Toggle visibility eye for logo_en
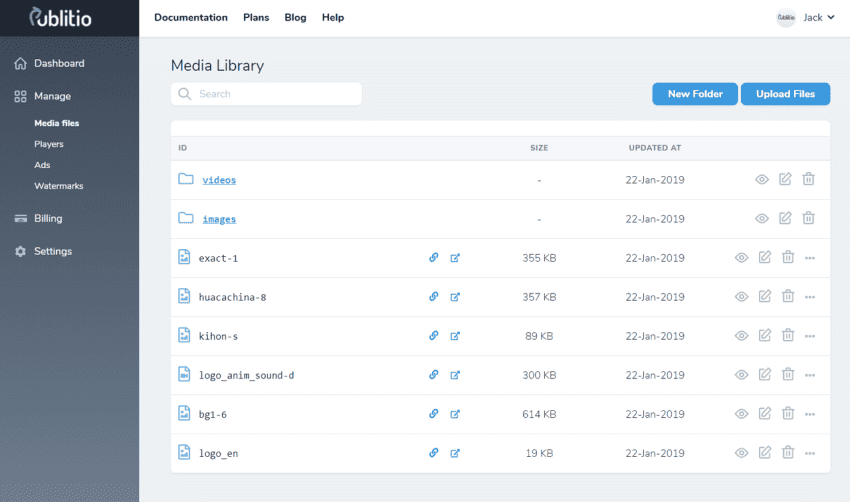 tap(741, 452)
